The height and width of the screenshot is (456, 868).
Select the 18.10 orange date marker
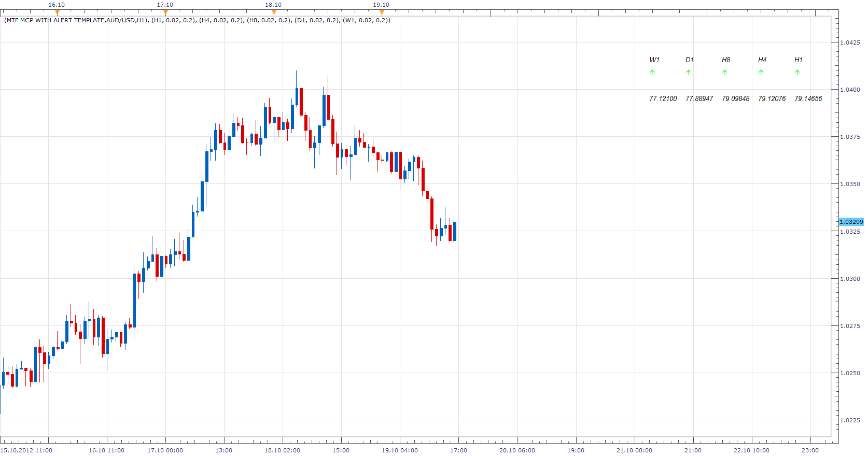tap(274, 12)
